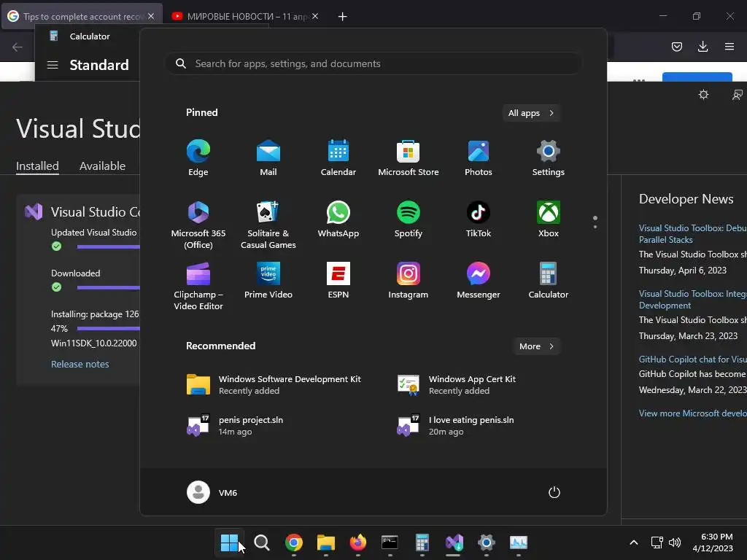Open Calculator navigation hamburger menu
747x560 pixels.
[53, 65]
